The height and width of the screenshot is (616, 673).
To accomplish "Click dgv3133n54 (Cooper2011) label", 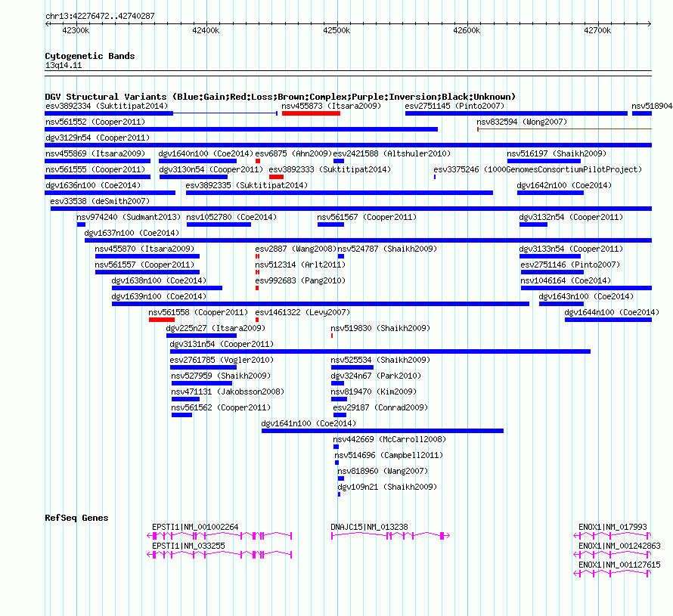I will pos(571,249).
